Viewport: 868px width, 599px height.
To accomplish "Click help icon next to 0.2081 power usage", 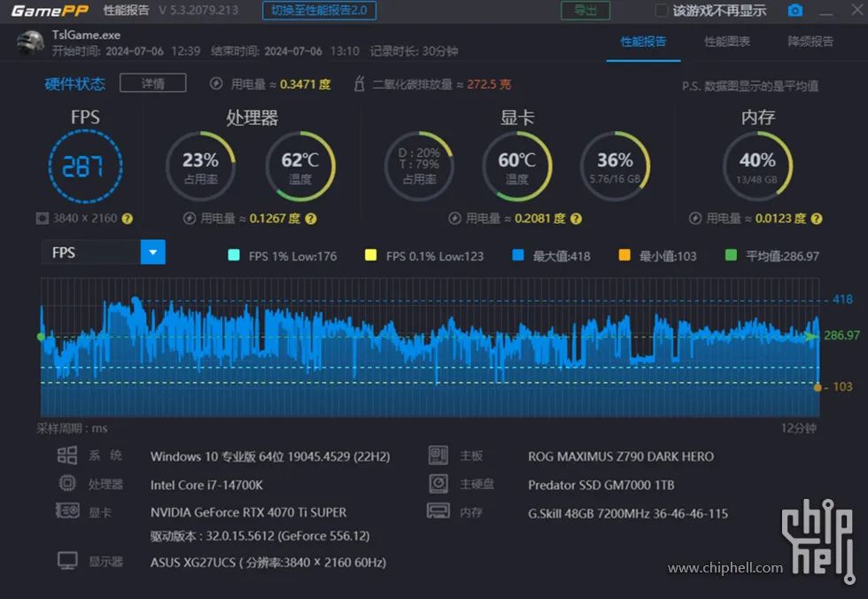I will pyautogui.click(x=577, y=219).
